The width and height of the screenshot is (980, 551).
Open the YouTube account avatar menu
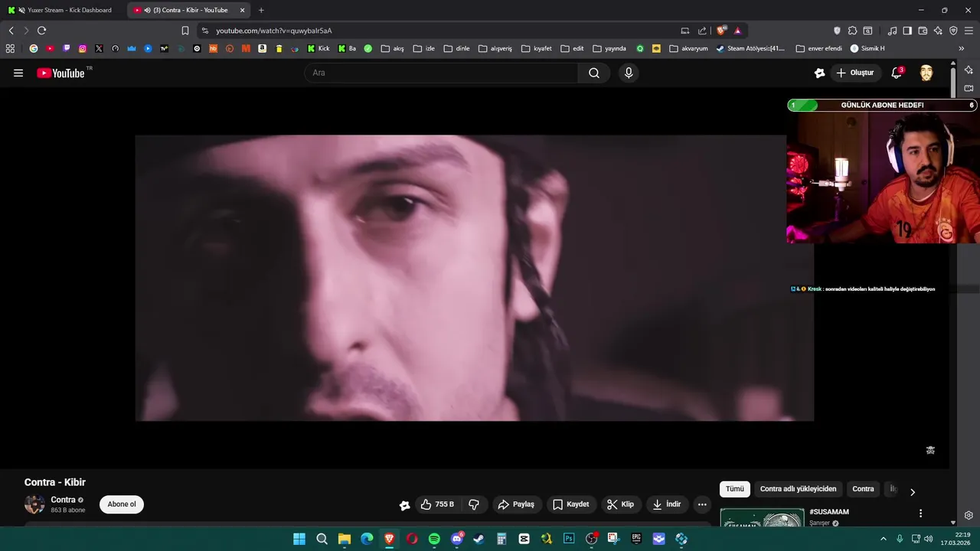tap(926, 73)
